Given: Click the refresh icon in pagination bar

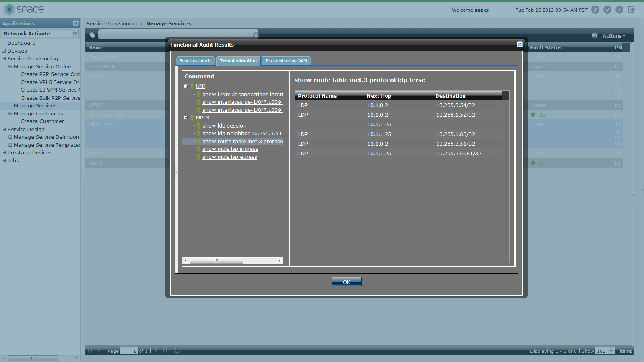Looking at the screenshot, I should coord(177,351).
